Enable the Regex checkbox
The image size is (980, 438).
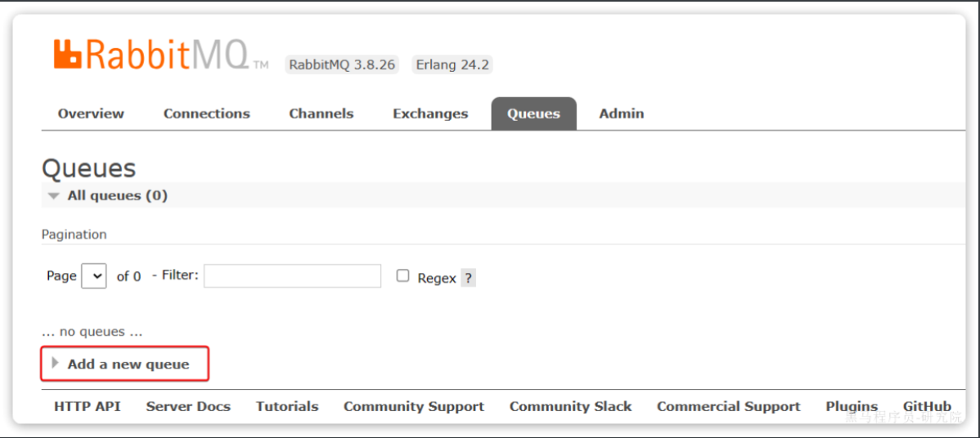pyautogui.click(x=402, y=275)
